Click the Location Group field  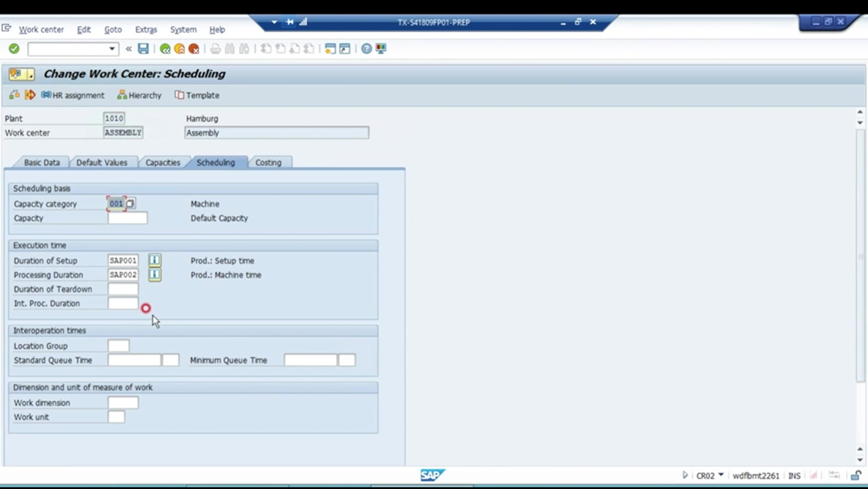119,346
